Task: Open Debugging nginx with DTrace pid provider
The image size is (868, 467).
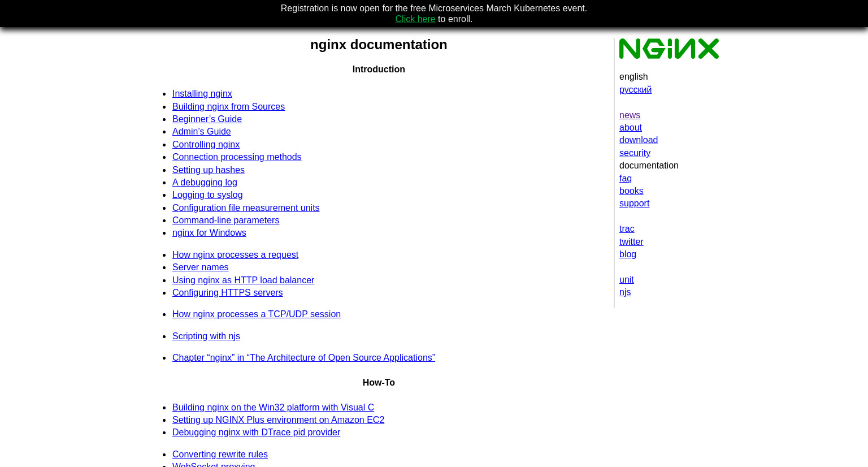Action: (x=256, y=433)
